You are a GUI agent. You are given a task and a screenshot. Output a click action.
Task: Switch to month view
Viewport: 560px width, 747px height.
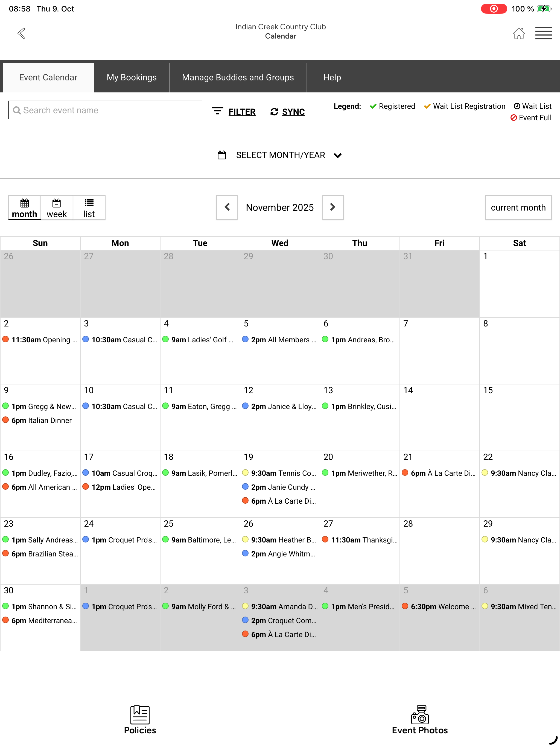coord(24,207)
